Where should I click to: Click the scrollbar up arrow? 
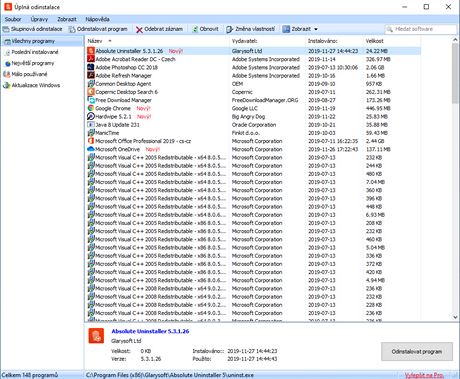(x=455, y=40)
